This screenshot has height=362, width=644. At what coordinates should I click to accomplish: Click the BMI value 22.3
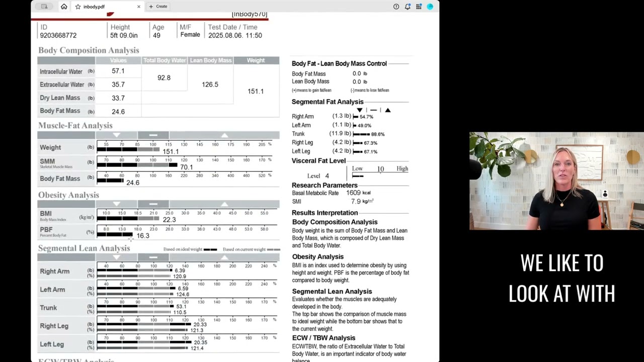[x=169, y=220]
